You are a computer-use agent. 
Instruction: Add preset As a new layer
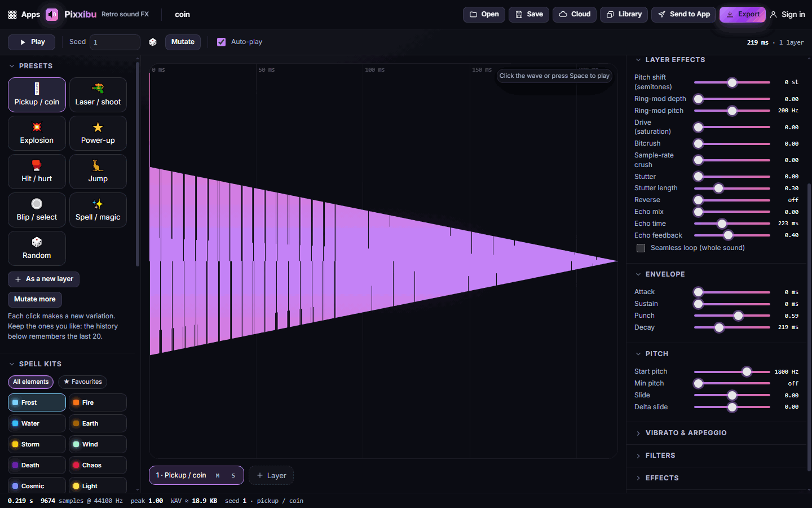pos(43,279)
